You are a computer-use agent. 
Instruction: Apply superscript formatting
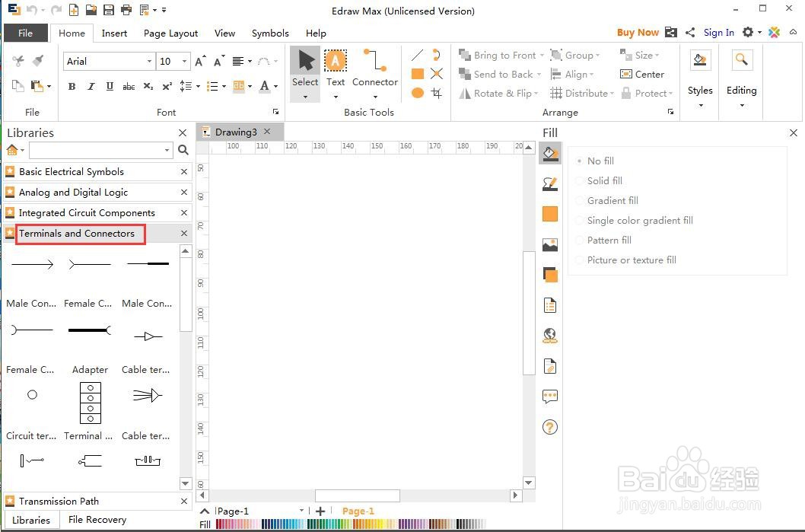click(167, 86)
